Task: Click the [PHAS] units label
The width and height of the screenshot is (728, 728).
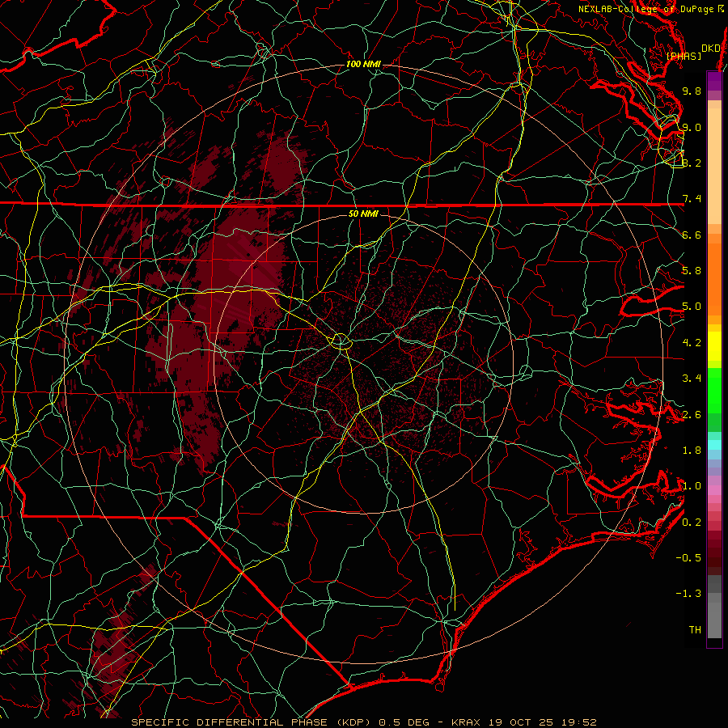Action: 684,56
